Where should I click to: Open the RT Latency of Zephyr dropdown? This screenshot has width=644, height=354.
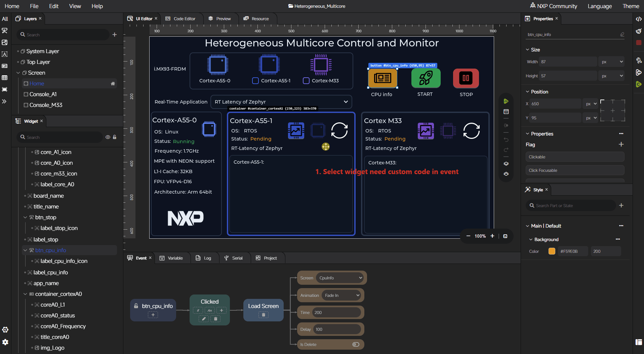point(281,102)
